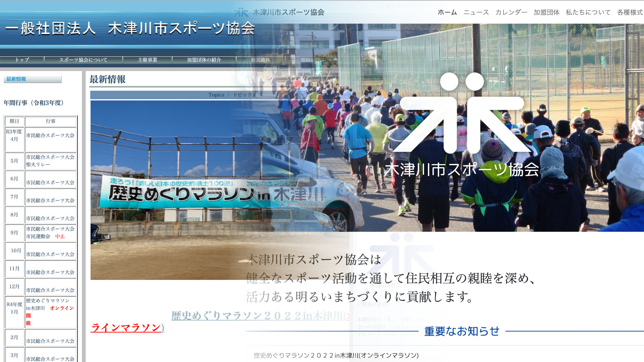
Task: Click the 活力ある明るいまちづくりに貢献します line
Action: 360,297
